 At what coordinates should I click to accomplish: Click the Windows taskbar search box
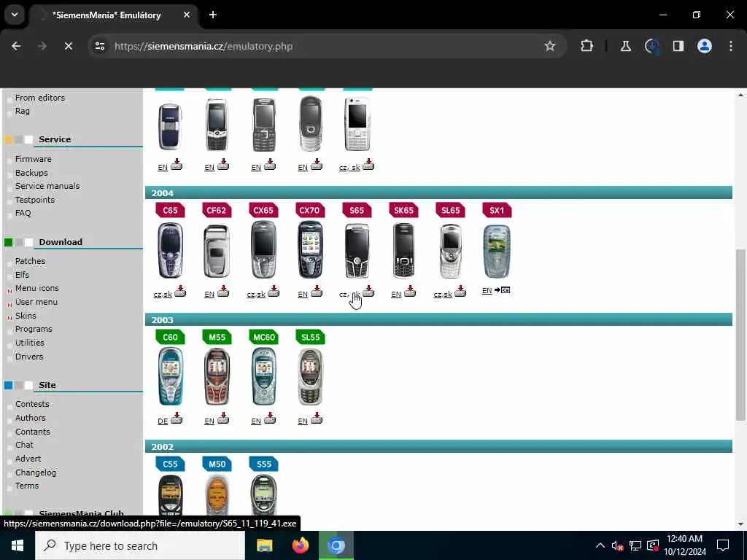point(140,545)
